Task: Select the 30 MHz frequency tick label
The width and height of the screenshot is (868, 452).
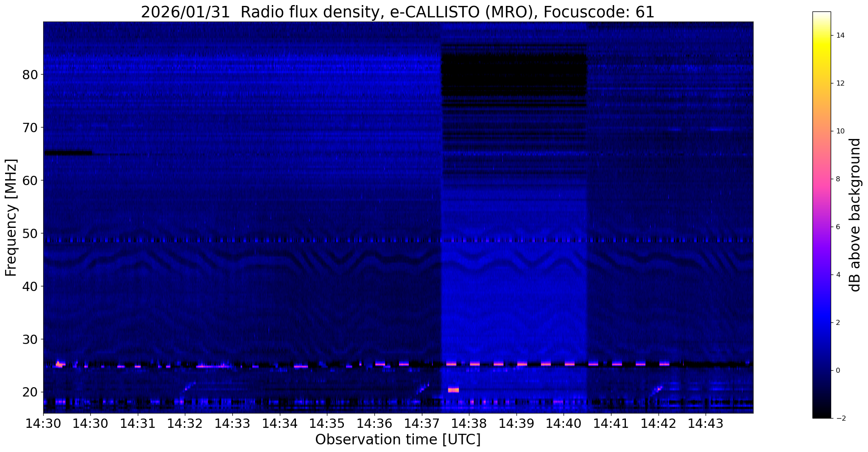Action: pos(30,340)
